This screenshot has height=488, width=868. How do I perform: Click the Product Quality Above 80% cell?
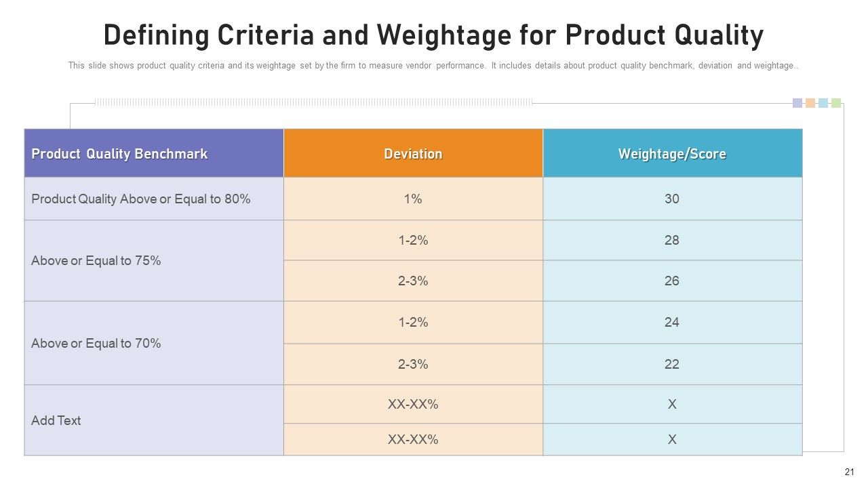(x=154, y=199)
